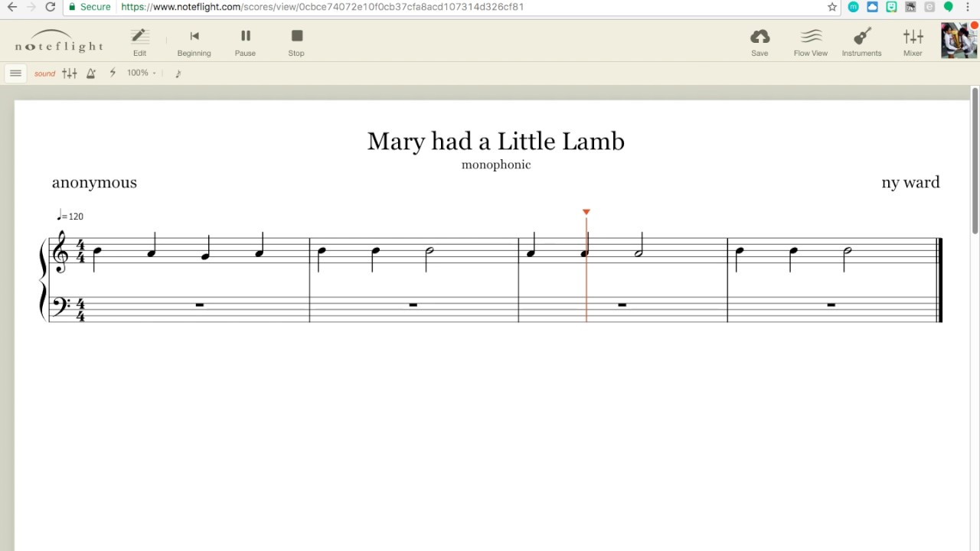Image resolution: width=980 pixels, height=551 pixels.
Task: Select the title 'Mary had a Little Lamb'
Action: [496, 142]
